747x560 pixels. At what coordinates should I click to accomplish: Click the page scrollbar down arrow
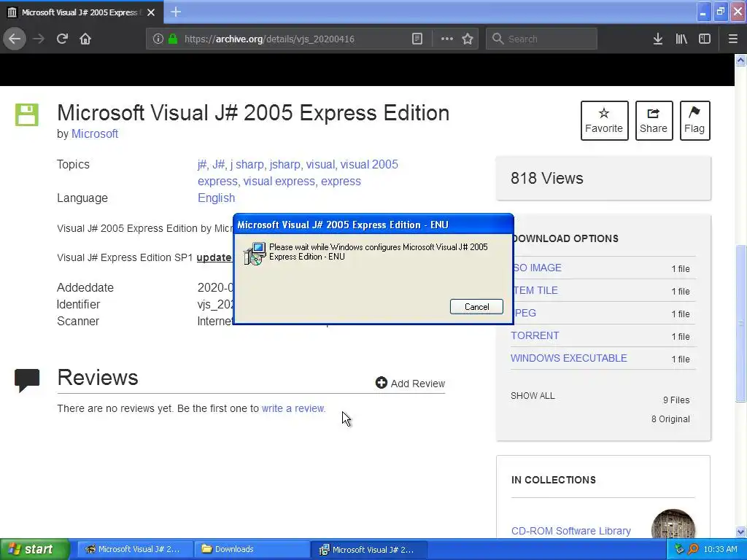(x=740, y=532)
